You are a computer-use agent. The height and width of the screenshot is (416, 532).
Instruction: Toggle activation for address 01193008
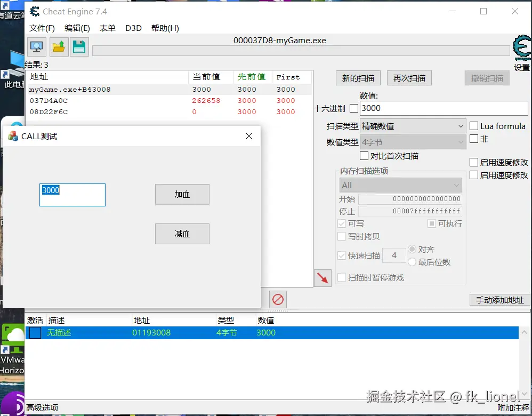(x=35, y=332)
